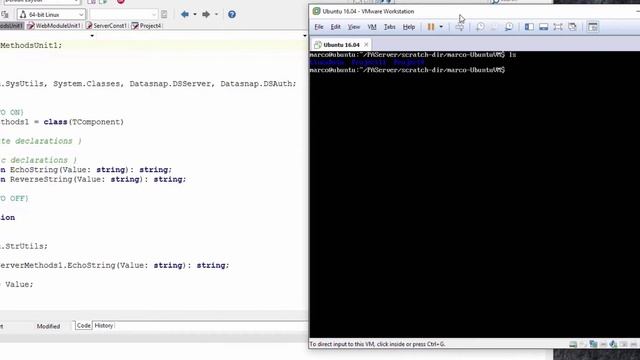The width and height of the screenshot is (640, 360).
Task: Open the editor's right method dropdown arrow
Action: (x=304, y=36)
